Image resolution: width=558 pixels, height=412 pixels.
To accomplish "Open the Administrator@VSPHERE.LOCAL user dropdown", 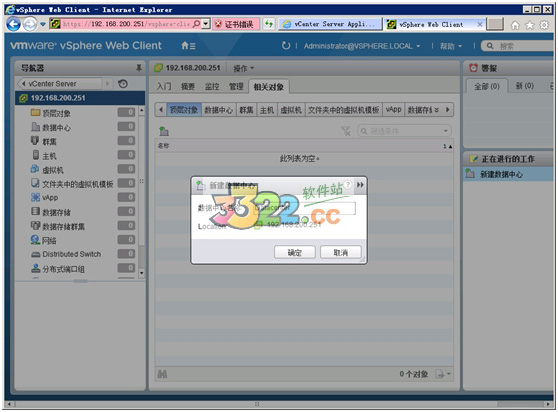I will pos(362,46).
